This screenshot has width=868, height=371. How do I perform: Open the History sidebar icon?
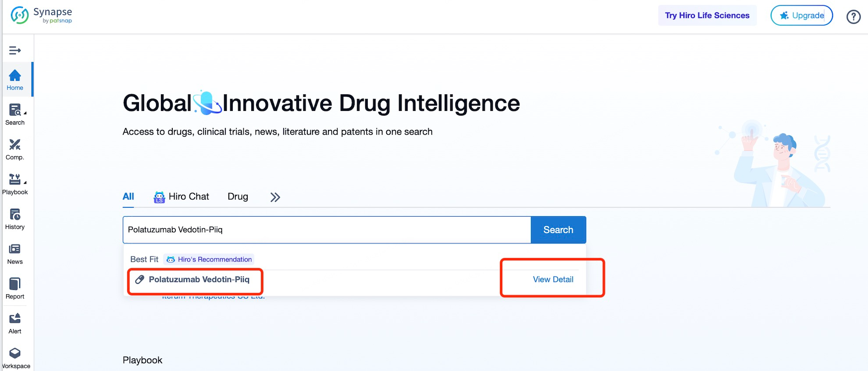(15, 218)
